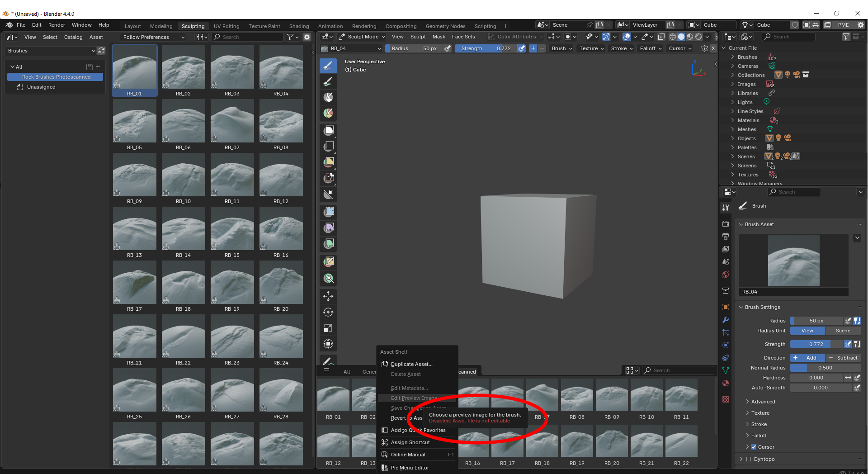Screen dimensions: 868x474
Task: Select the Box Mask tool icon
Action: pyautogui.click(x=328, y=131)
